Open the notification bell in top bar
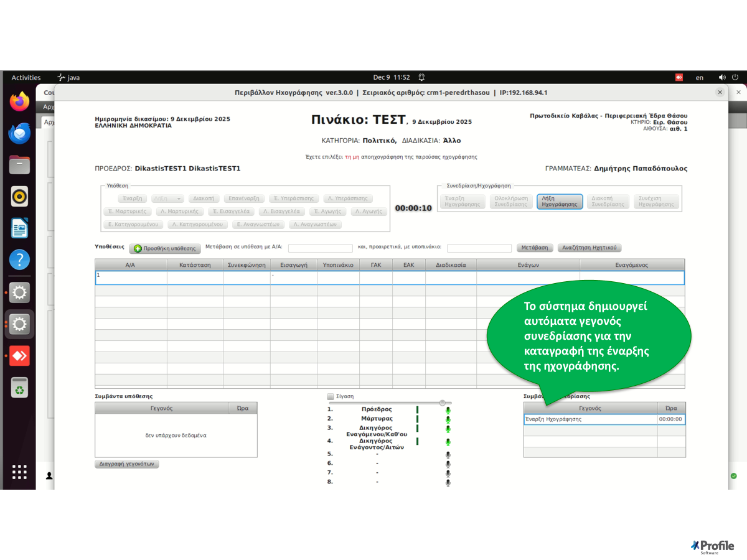The width and height of the screenshot is (747, 560). [421, 77]
